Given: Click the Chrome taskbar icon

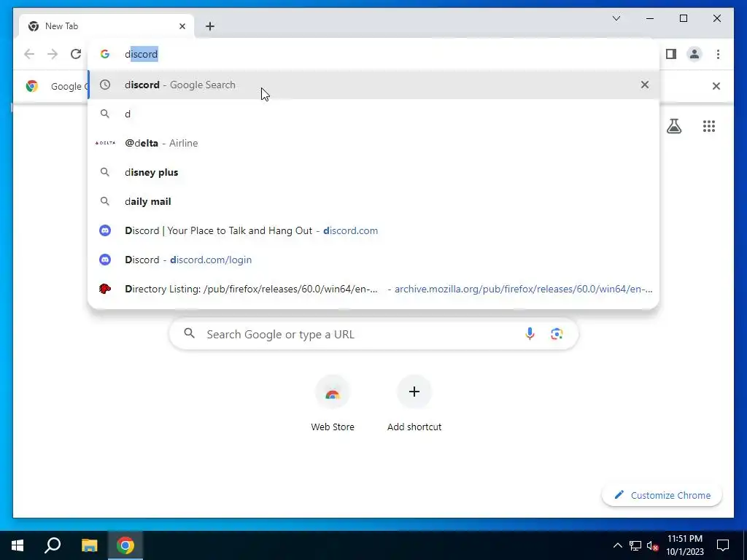Looking at the screenshot, I should click(125, 545).
